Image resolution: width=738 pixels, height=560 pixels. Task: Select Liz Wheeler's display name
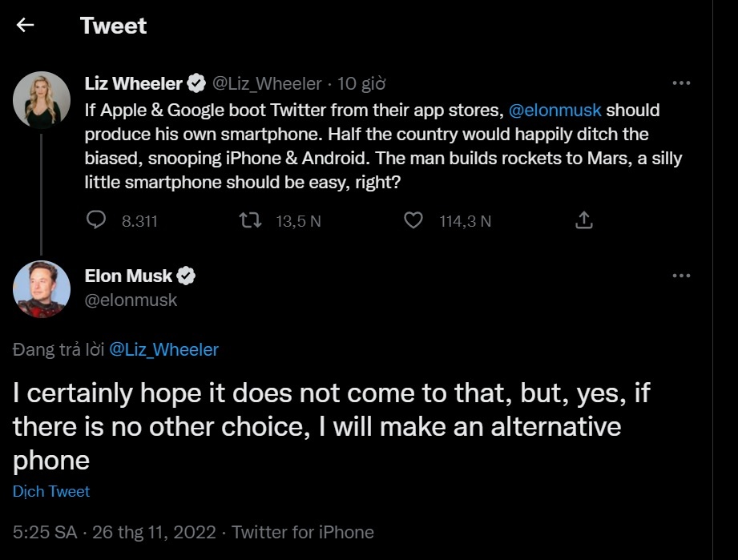pos(133,83)
